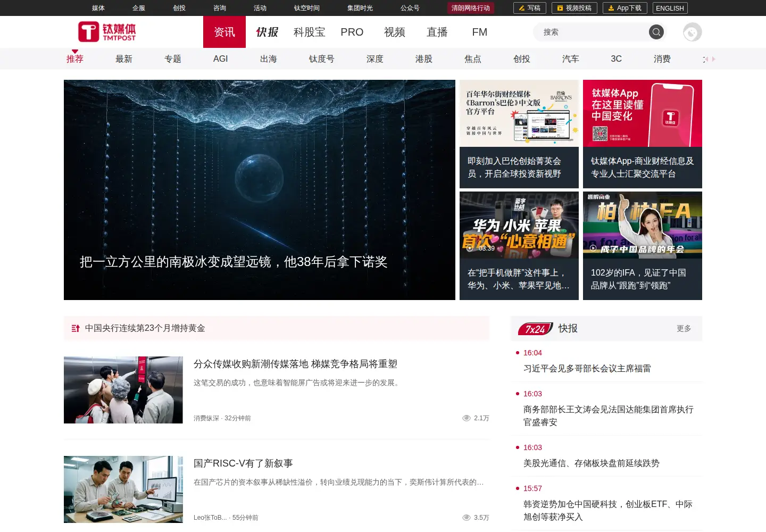Open the RISC-V article thumbnail image
This screenshot has height=532, width=766.
point(123,489)
